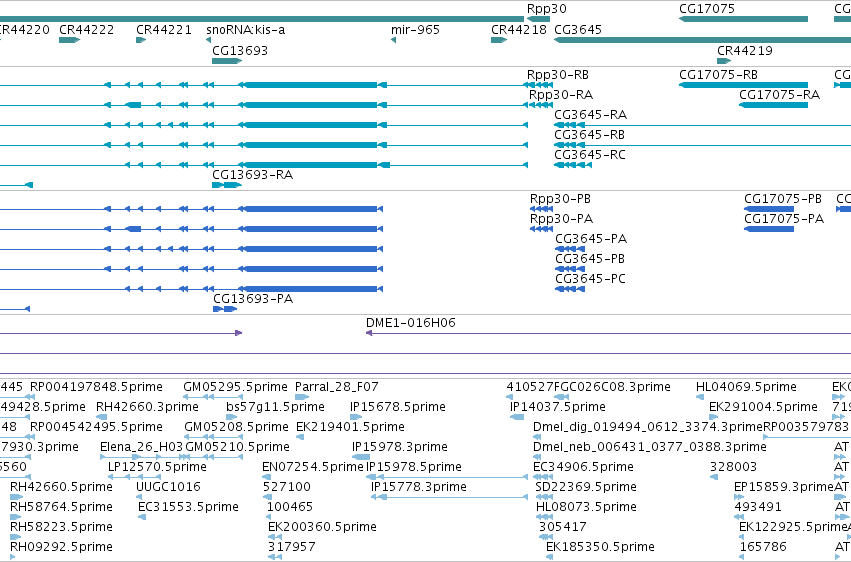Select the EK219401.5prime EST label
The height and width of the screenshot is (562, 851).
click(350, 427)
